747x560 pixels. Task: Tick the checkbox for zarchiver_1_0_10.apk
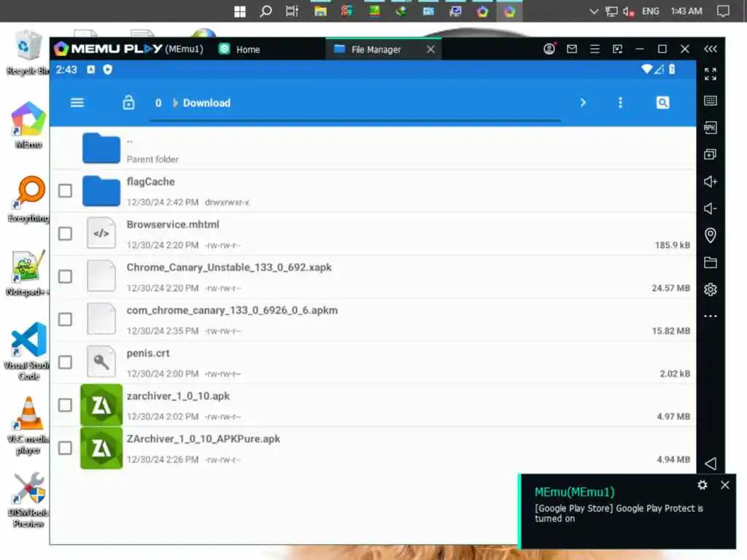pos(65,405)
